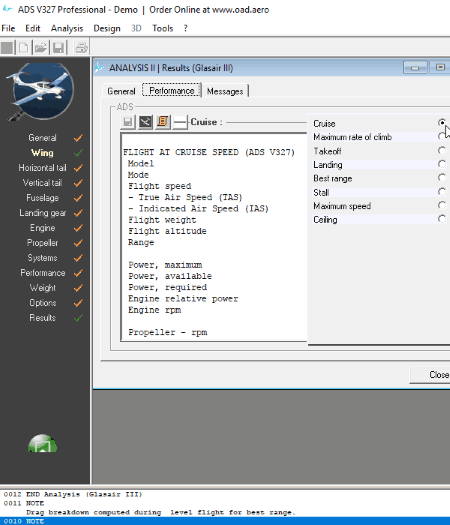This screenshot has width=450, height=525.
Task: Select the Takeoff radio button
Action: (442, 150)
